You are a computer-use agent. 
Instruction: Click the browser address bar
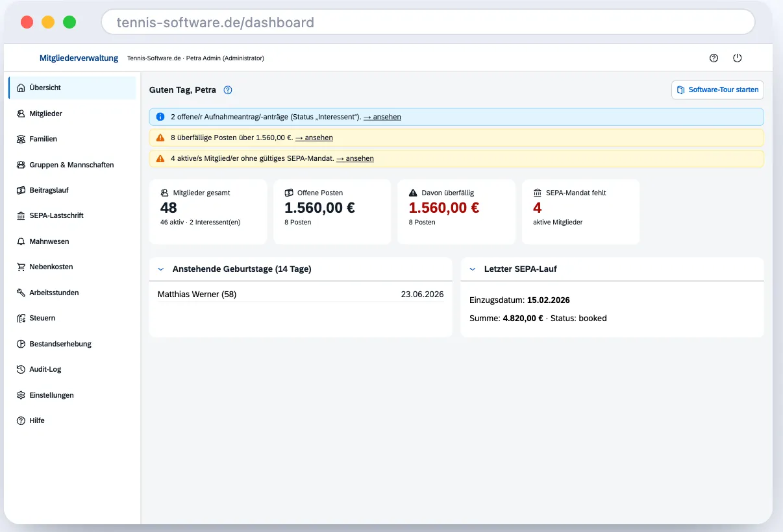428,22
